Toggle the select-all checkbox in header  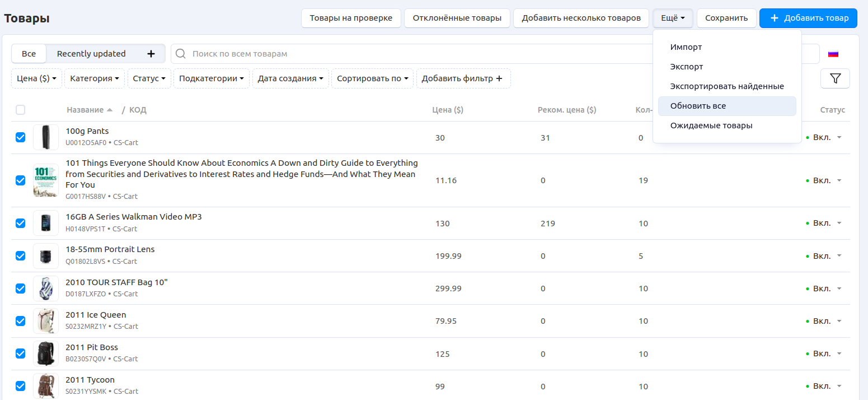(21, 110)
